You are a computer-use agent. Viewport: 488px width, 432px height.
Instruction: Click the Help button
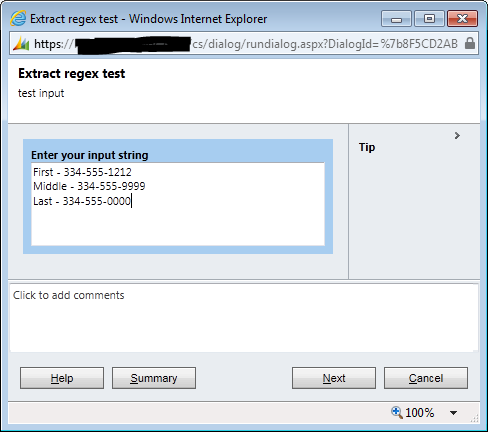(x=62, y=378)
